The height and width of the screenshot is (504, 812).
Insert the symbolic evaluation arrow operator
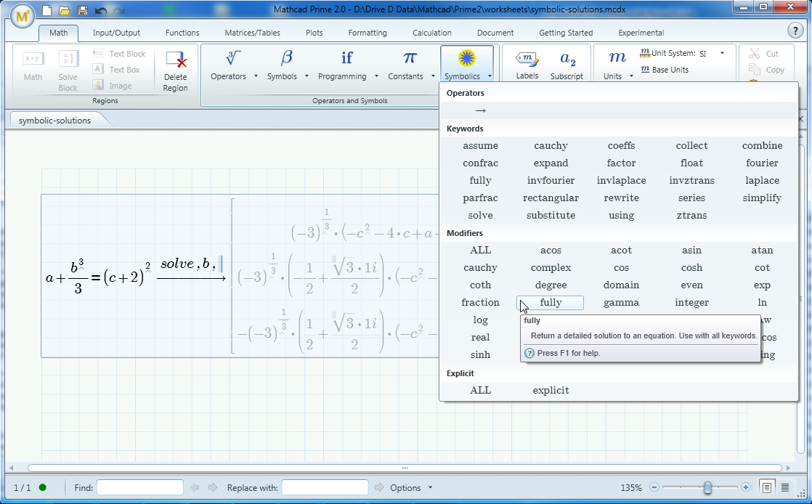pyautogui.click(x=481, y=110)
